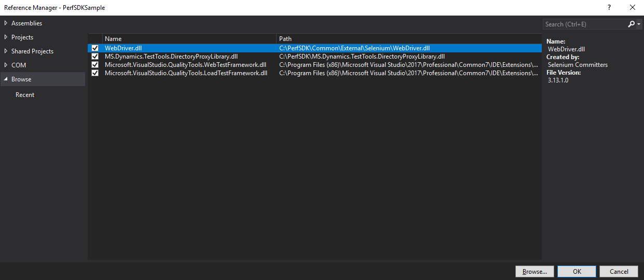Viewport: 644px width, 280px height.
Task: Expand the Shared Projects category
Action: pos(6,51)
